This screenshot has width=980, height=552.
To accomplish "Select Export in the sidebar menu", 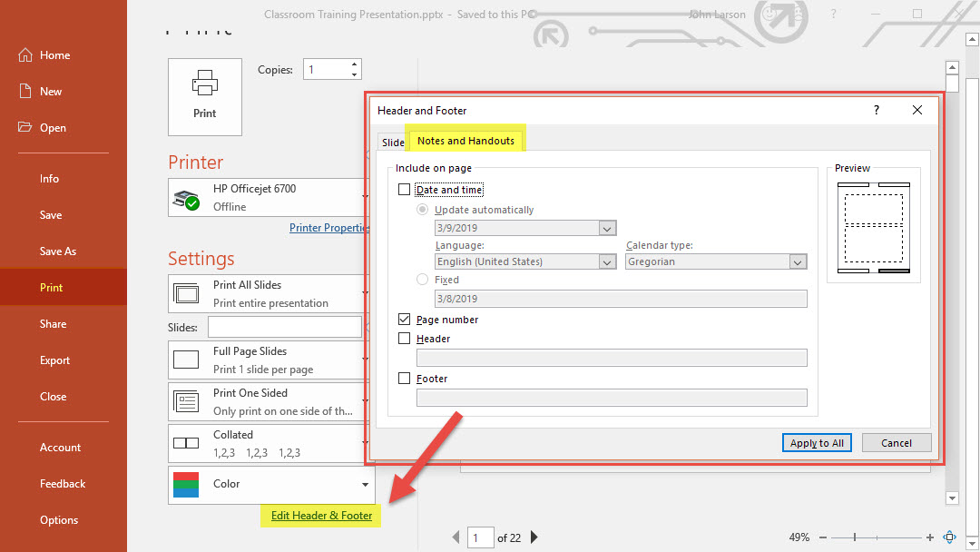I will point(54,360).
